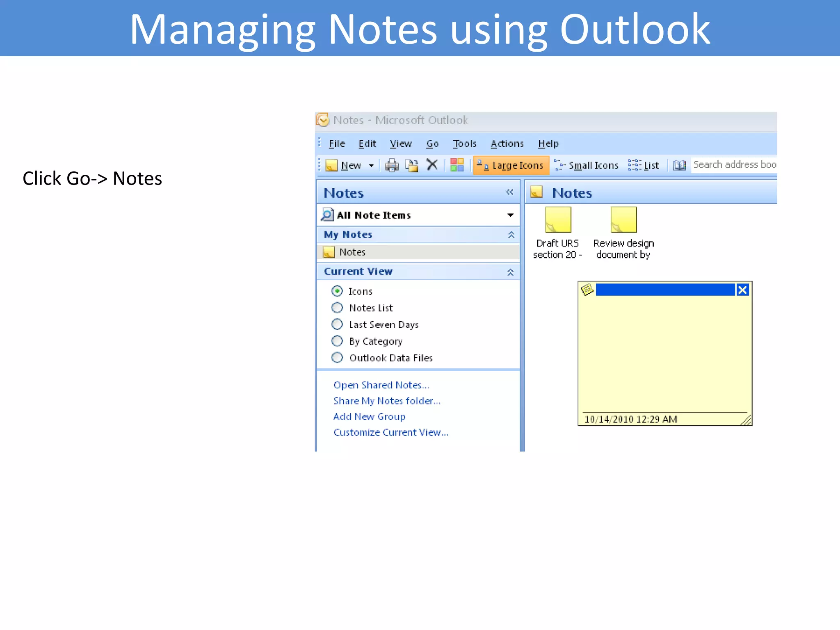Select the Draft URS section 20 note
The image size is (840, 630).
click(x=558, y=233)
